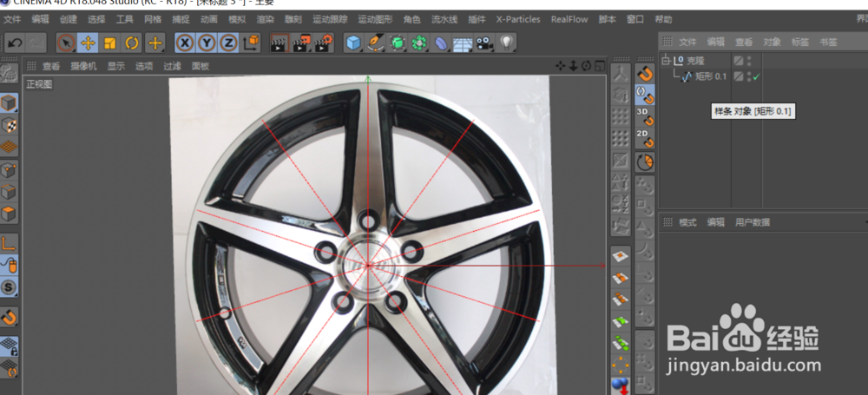This screenshot has height=395, width=868.
Task: Open the deformer objects icon
Action: 441,43
